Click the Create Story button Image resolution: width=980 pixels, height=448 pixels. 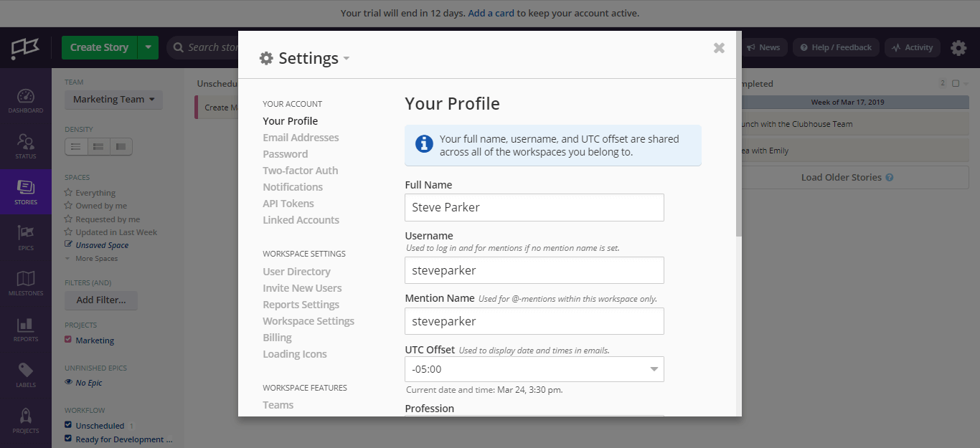[99, 48]
